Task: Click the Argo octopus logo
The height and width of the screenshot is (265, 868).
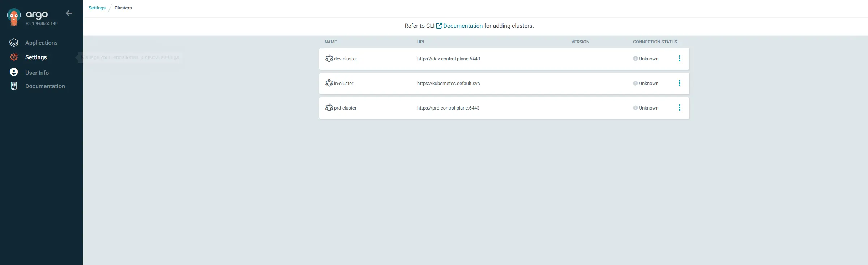Action: (x=14, y=17)
